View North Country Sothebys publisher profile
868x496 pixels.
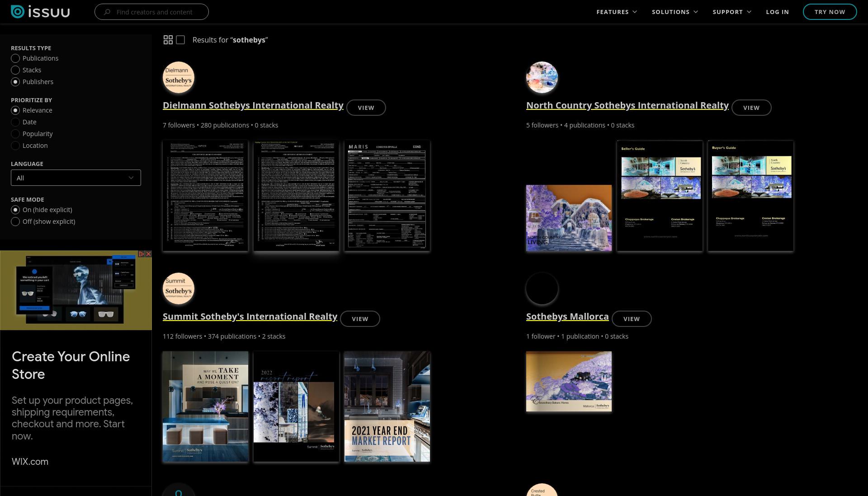(x=751, y=108)
